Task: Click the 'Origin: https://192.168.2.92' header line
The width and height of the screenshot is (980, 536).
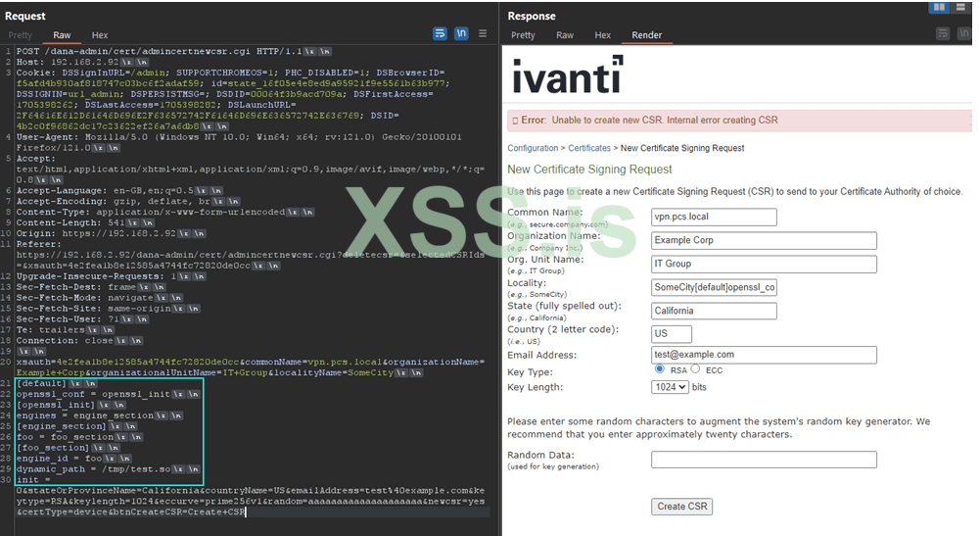Action: click(111, 233)
